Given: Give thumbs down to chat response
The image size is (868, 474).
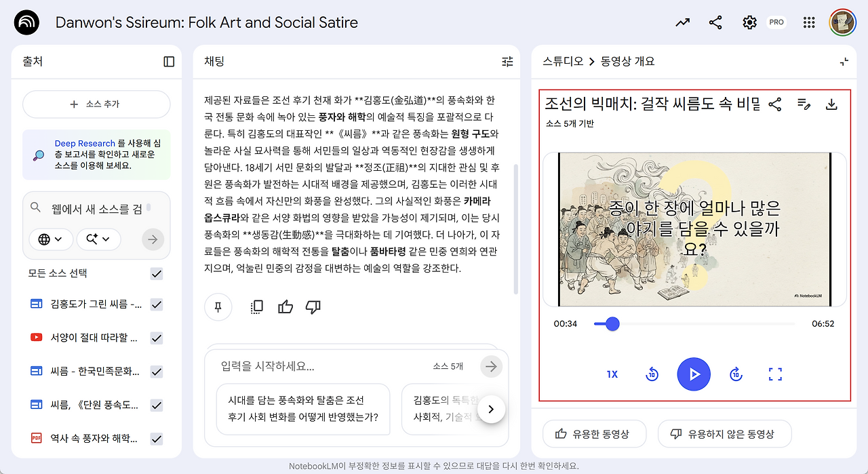Looking at the screenshot, I should [x=313, y=307].
